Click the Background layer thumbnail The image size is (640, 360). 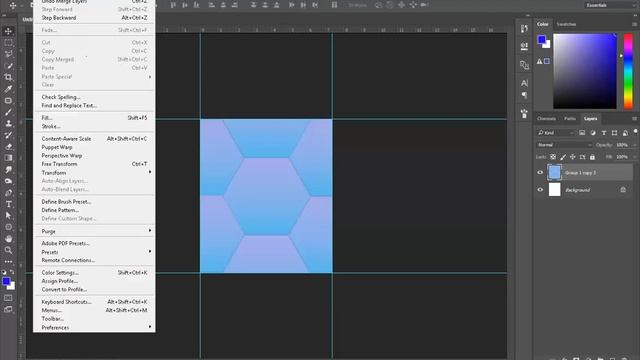coord(554,189)
